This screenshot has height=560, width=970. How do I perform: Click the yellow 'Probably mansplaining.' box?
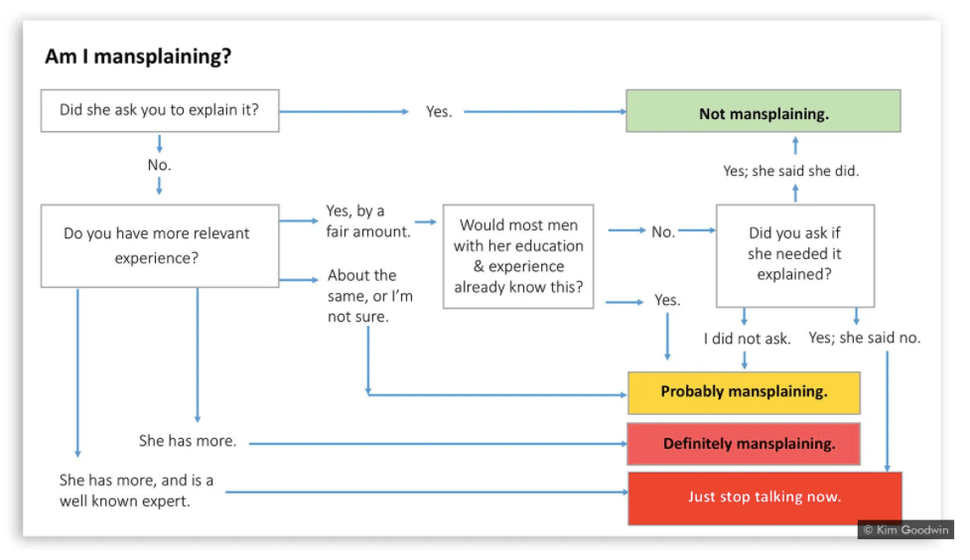[744, 392]
